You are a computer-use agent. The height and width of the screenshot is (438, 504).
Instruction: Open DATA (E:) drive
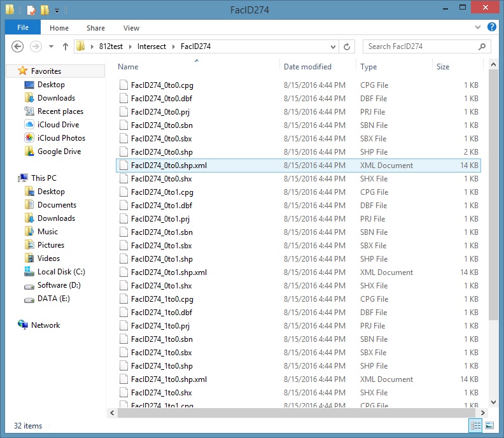53,299
